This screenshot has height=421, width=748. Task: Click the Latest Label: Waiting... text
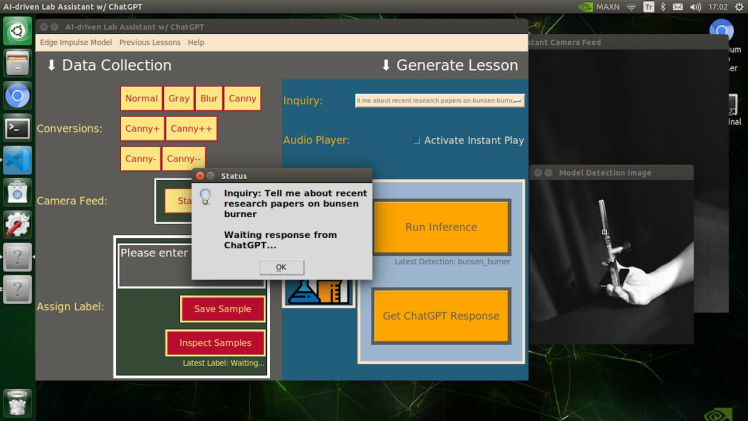(223, 363)
